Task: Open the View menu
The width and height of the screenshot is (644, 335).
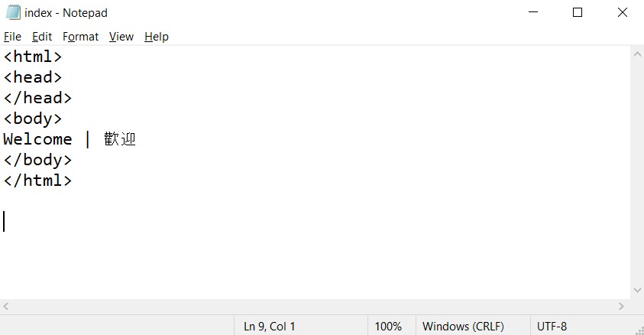Action: pos(121,37)
